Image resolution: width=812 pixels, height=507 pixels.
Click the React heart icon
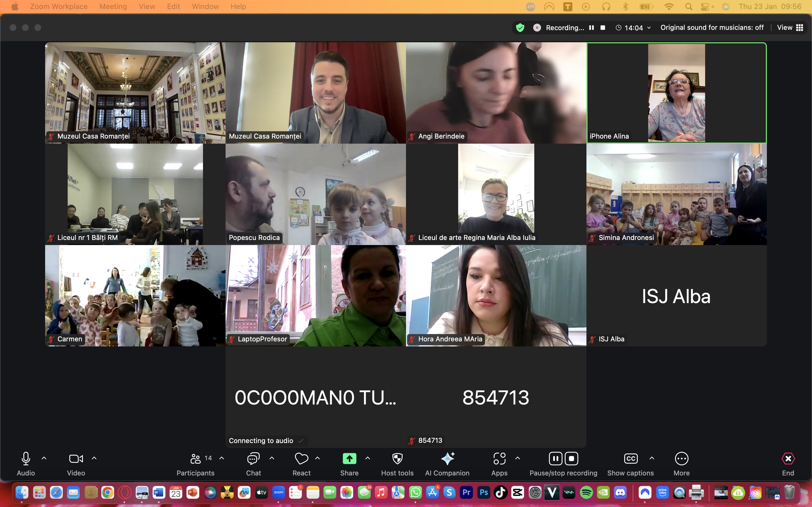pyautogui.click(x=301, y=459)
